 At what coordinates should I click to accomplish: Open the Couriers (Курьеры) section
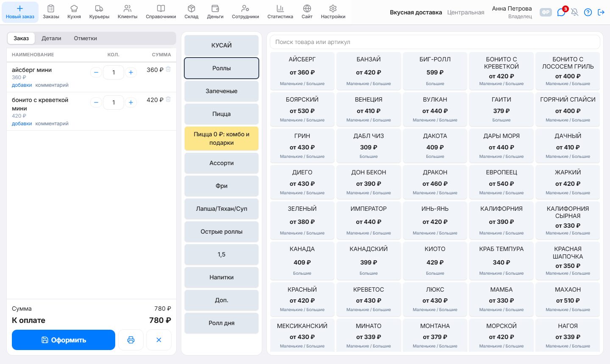pos(99,12)
